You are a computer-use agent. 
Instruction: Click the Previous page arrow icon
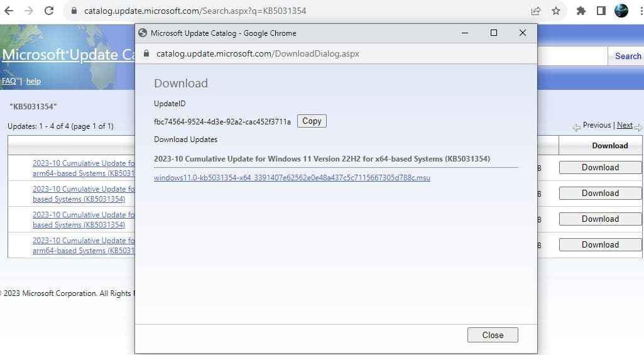coord(577,128)
